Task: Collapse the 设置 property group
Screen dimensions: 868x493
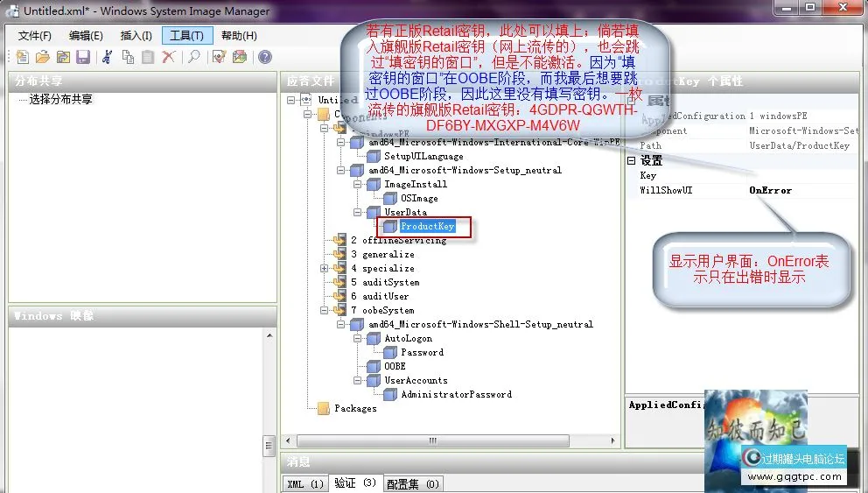Action: [631, 160]
